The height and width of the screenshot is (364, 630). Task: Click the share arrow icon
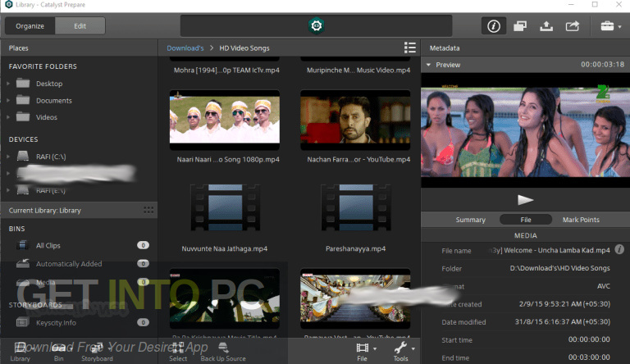point(572,26)
